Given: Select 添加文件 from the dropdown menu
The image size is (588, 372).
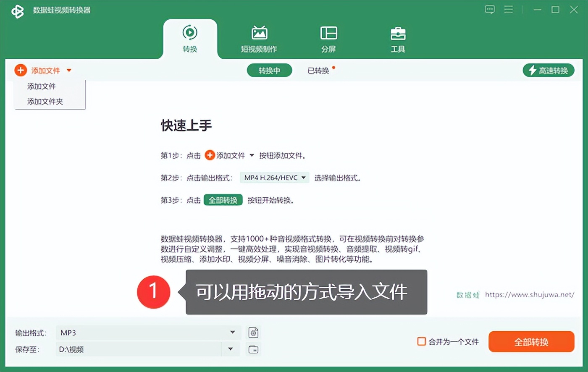Looking at the screenshot, I should coord(42,86).
